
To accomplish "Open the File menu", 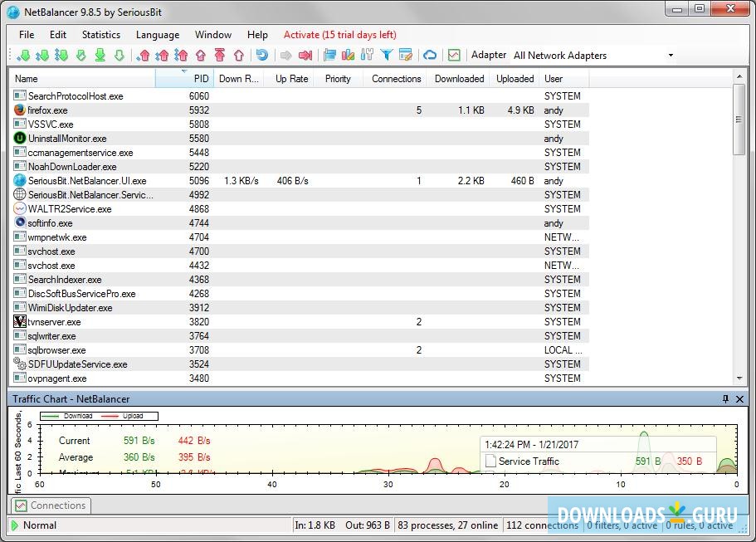I will point(27,35).
